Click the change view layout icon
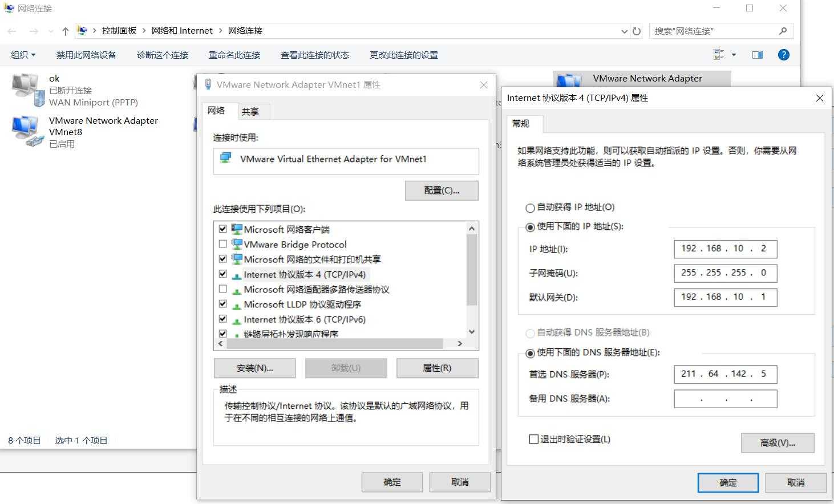The width and height of the screenshot is (834, 504). pyautogui.click(x=719, y=55)
